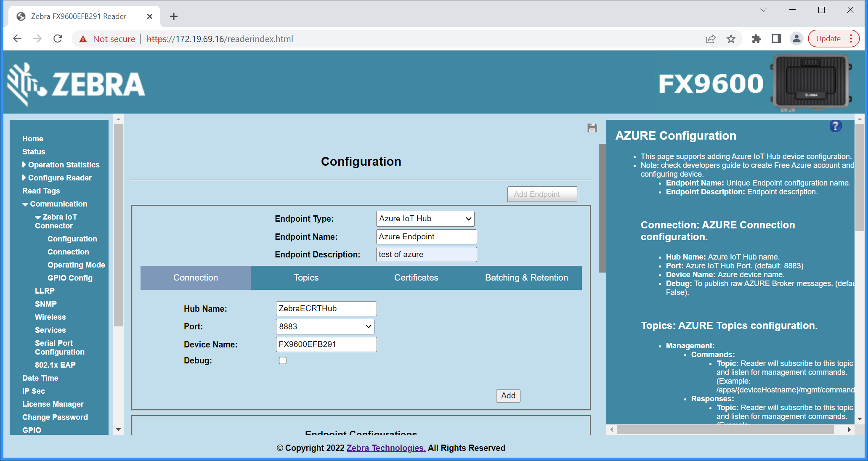The height and width of the screenshot is (461, 868).
Task: Open License Manager in the sidebar
Action: tap(53, 404)
